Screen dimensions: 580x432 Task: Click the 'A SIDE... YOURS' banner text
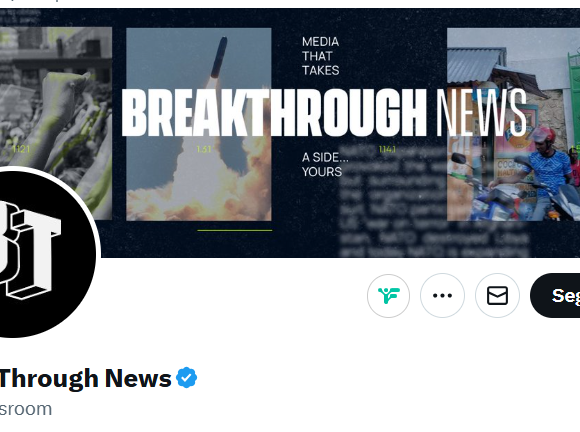[325, 165]
